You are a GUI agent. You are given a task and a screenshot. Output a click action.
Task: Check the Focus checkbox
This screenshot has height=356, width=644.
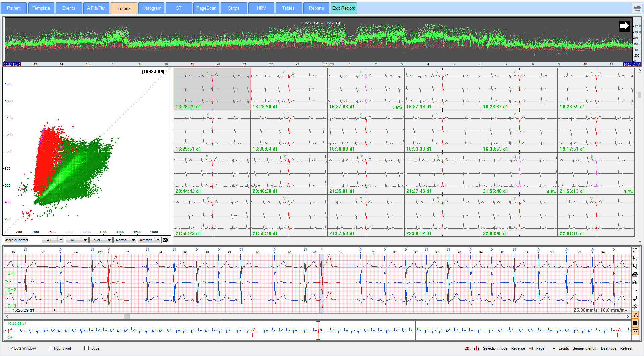87,348
